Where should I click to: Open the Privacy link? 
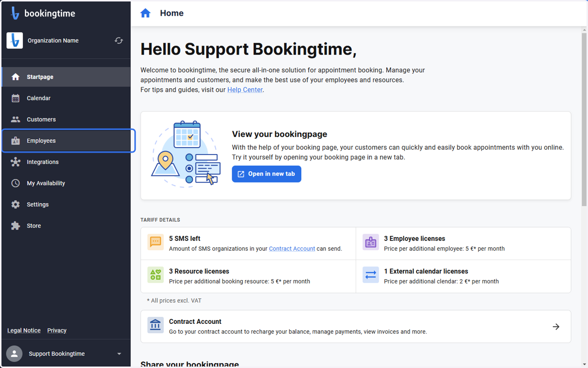pos(57,331)
